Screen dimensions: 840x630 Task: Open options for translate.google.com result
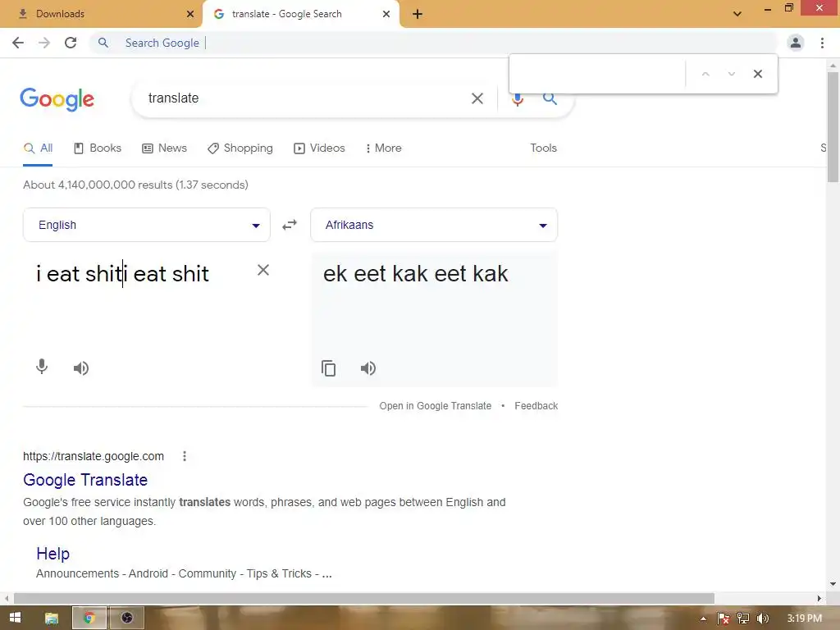(x=185, y=456)
